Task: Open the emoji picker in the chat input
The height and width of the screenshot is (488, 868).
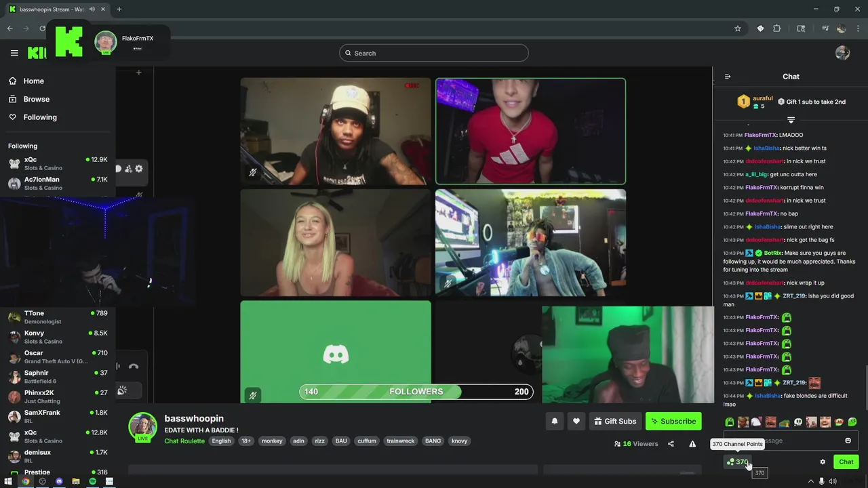Action: tap(848, 441)
